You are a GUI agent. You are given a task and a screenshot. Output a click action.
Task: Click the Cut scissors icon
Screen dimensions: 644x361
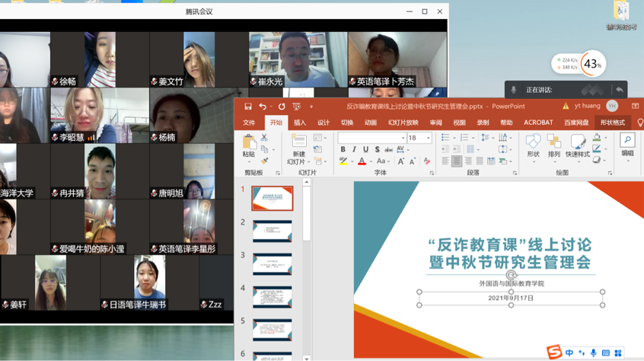pyautogui.click(x=264, y=138)
